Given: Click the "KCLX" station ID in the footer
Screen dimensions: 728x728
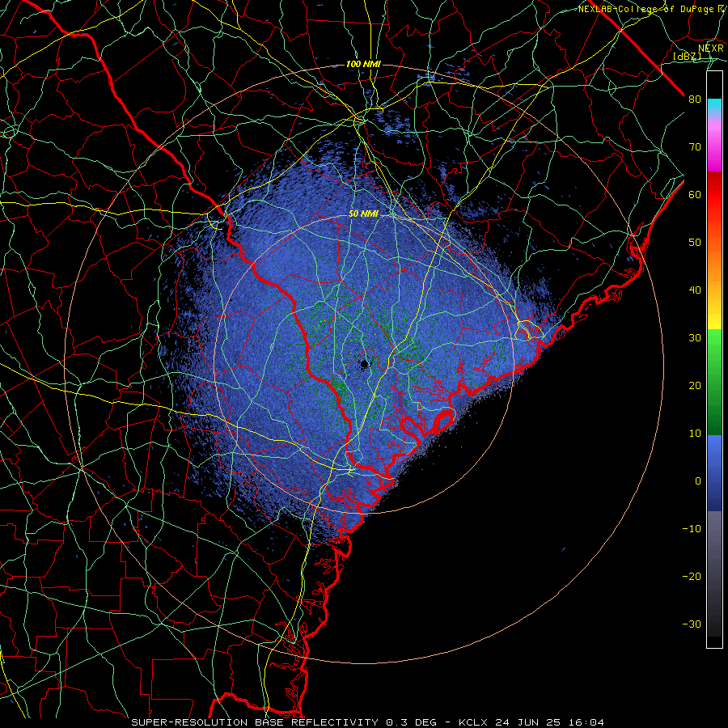Looking at the screenshot, I should point(473,722).
